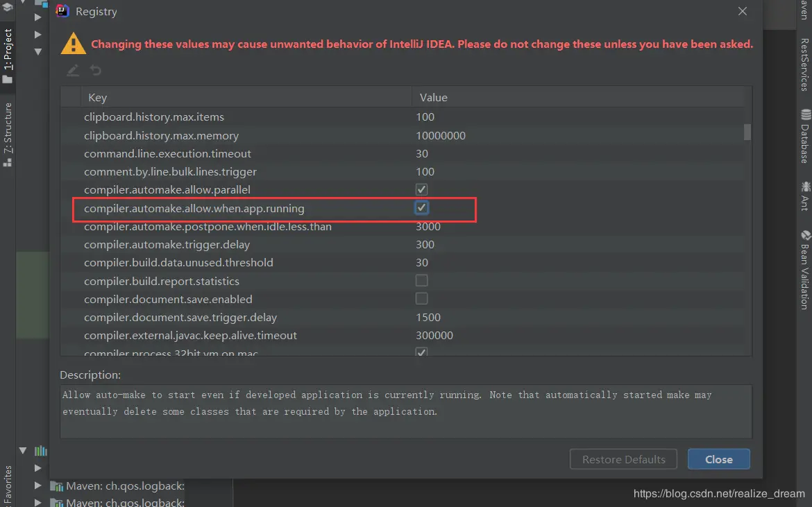Screen dimensions: 812x507
Task: Click the registry table vertical scrollbar thumb
Action: 747,131
